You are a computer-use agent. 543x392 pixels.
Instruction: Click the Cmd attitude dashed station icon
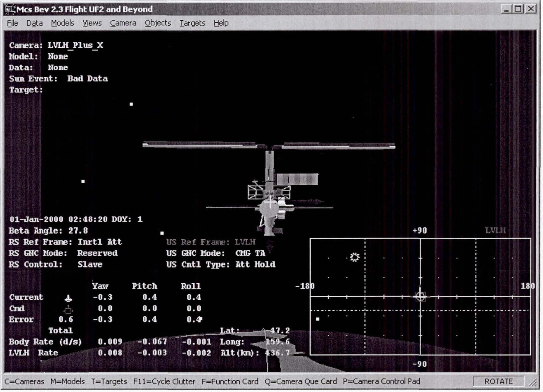(68, 309)
